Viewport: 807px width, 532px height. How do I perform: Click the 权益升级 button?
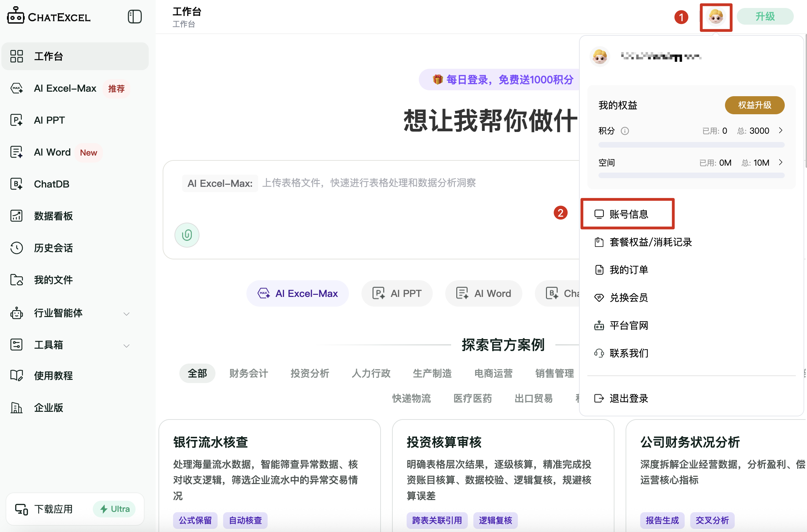755,105
